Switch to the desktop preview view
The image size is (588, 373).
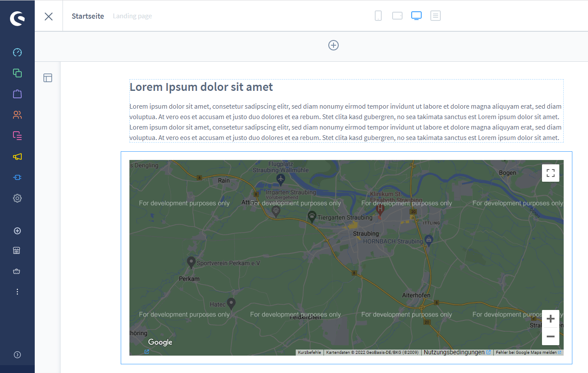coord(416,16)
